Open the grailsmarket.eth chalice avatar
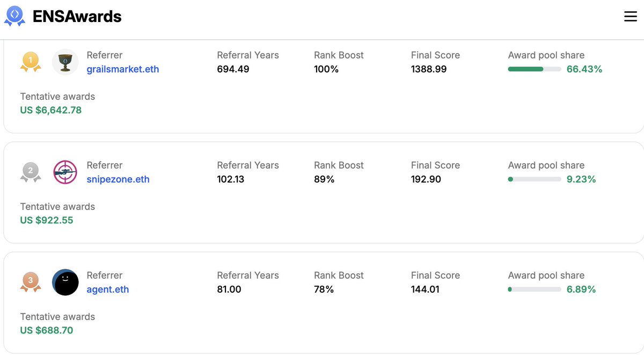The image size is (644, 355). click(65, 62)
